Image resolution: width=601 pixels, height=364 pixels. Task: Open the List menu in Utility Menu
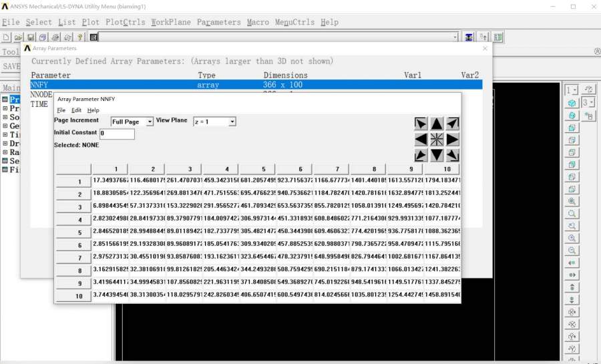pos(67,22)
